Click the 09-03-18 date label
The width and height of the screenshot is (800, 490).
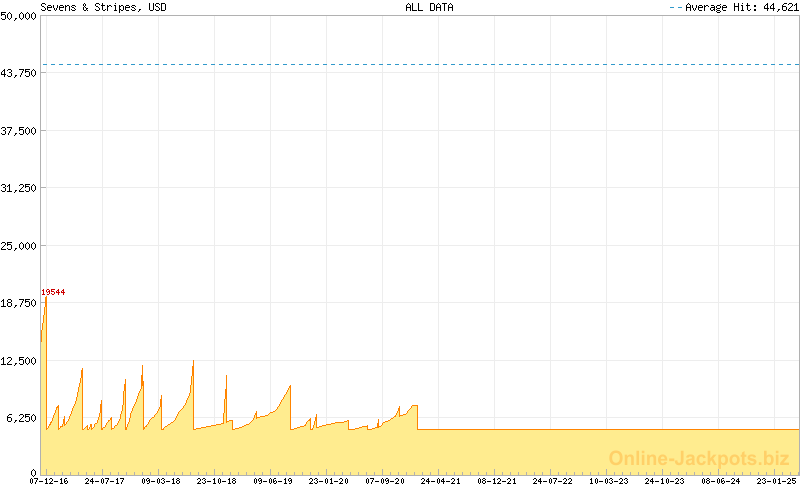[161, 481]
